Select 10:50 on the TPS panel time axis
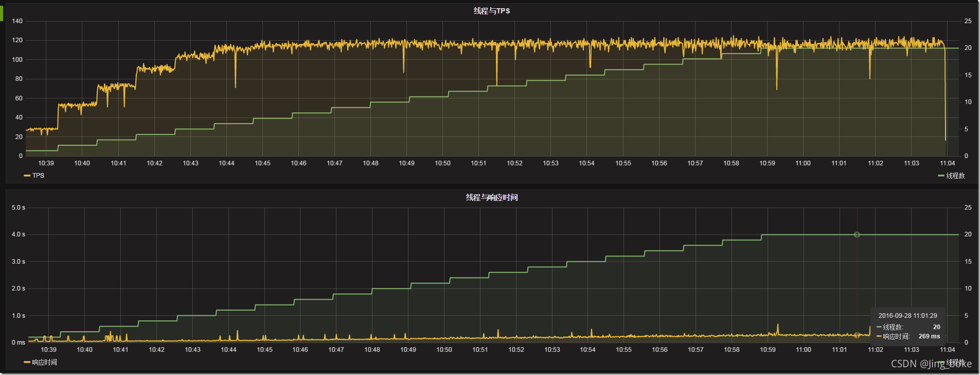The height and width of the screenshot is (375, 980). (x=442, y=163)
